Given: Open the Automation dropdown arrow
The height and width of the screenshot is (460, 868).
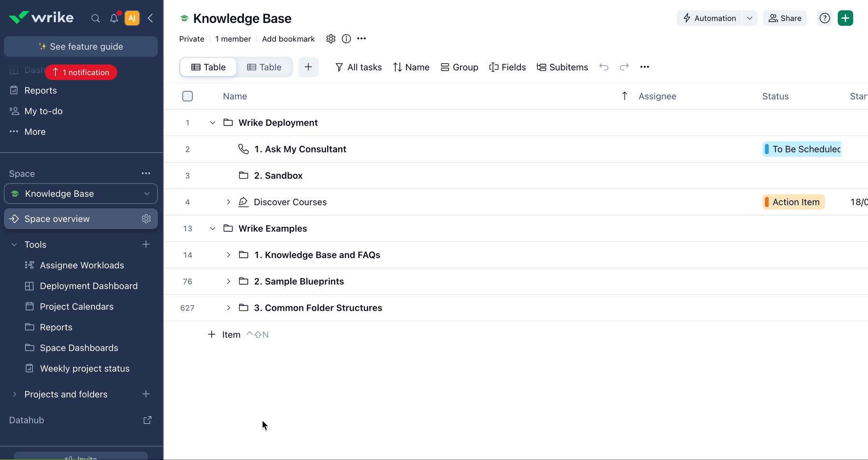Looking at the screenshot, I should (749, 18).
